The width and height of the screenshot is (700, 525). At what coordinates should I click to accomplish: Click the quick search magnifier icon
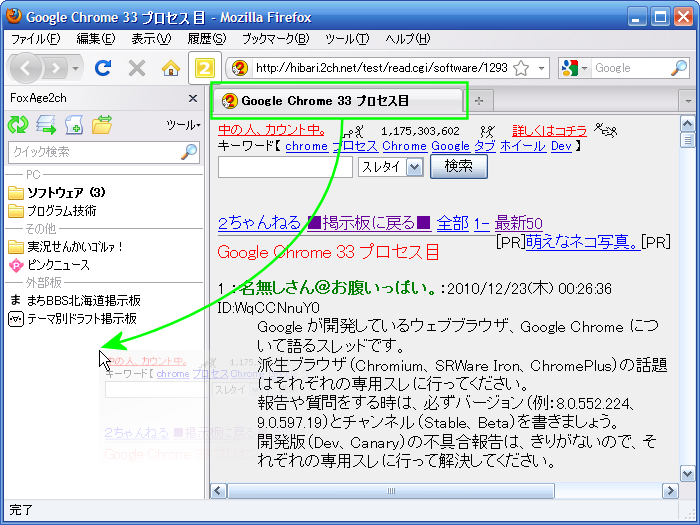point(189,152)
